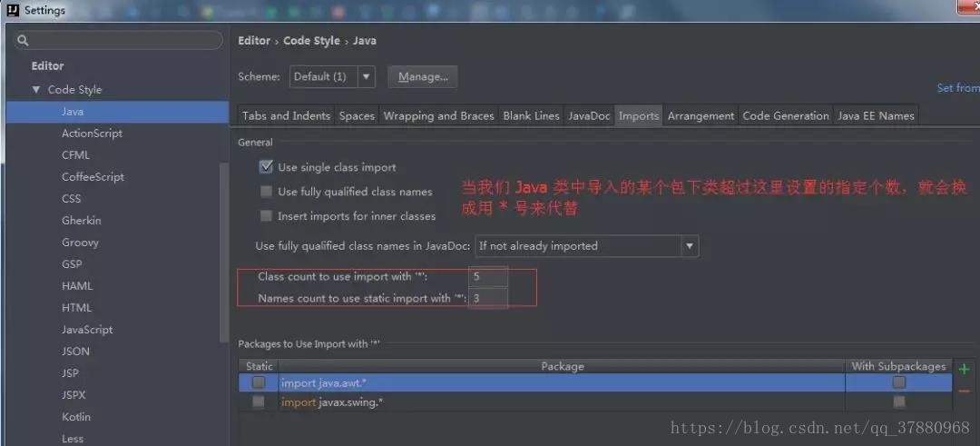Switch to the Code Generation tab
This screenshot has width=980, height=446.
pos(786,115)
